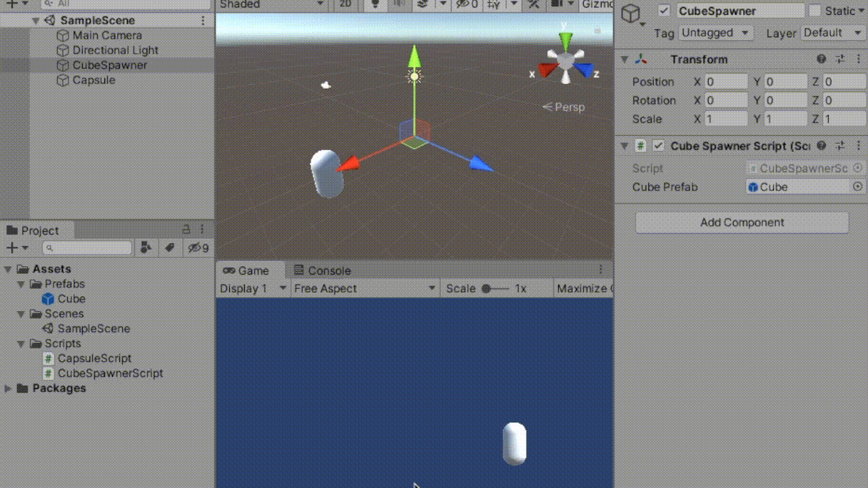Collapse the SampleScene hierarchy foldout
868x488 pixels.
coord(36,20)
